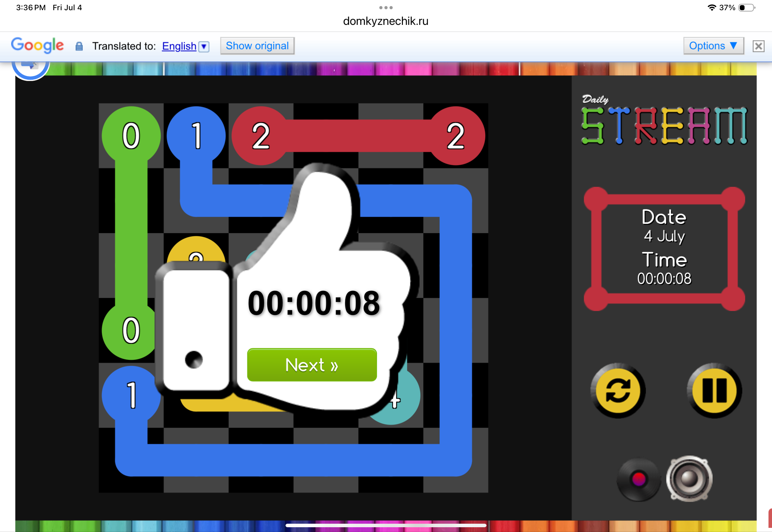Toggle music with the vinyl record icon
Viewport: 772px width, 532px height.
[x=638, y=479]
